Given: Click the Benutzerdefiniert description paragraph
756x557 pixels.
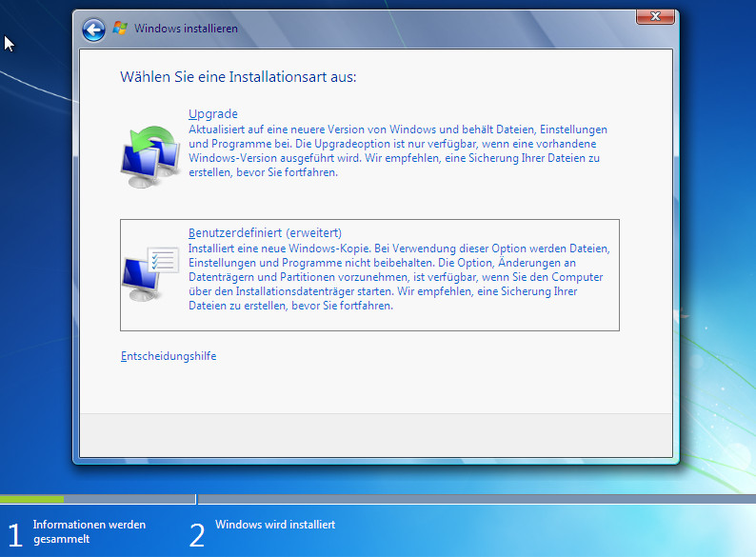Looking at the screenshot, I should click(399, 277).
